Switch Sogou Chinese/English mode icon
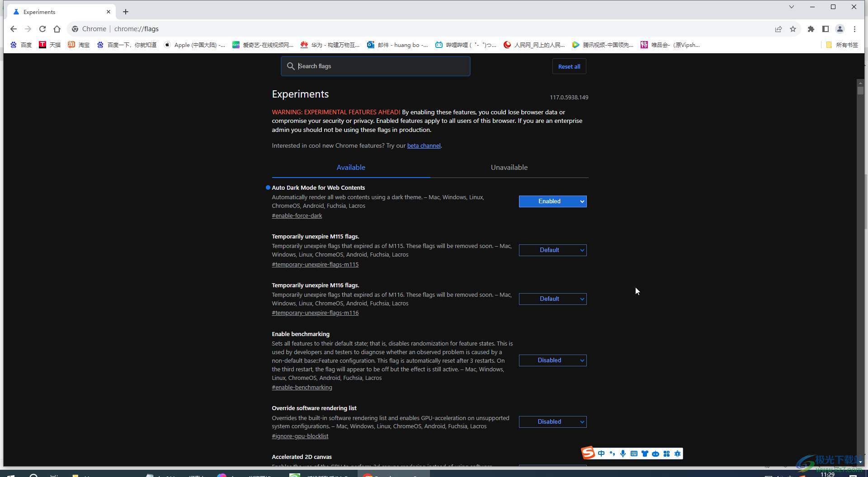Screen dimensions: 868x477 point(601,454)
